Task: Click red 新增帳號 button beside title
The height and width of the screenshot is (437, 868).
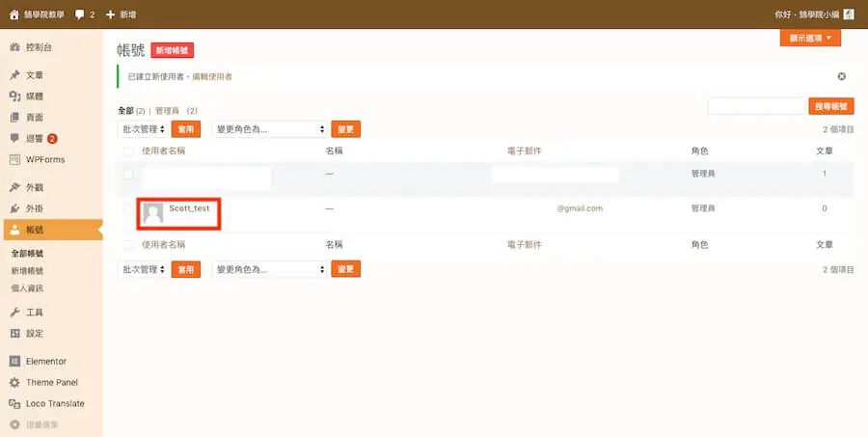Action: [x=173, y=50]
